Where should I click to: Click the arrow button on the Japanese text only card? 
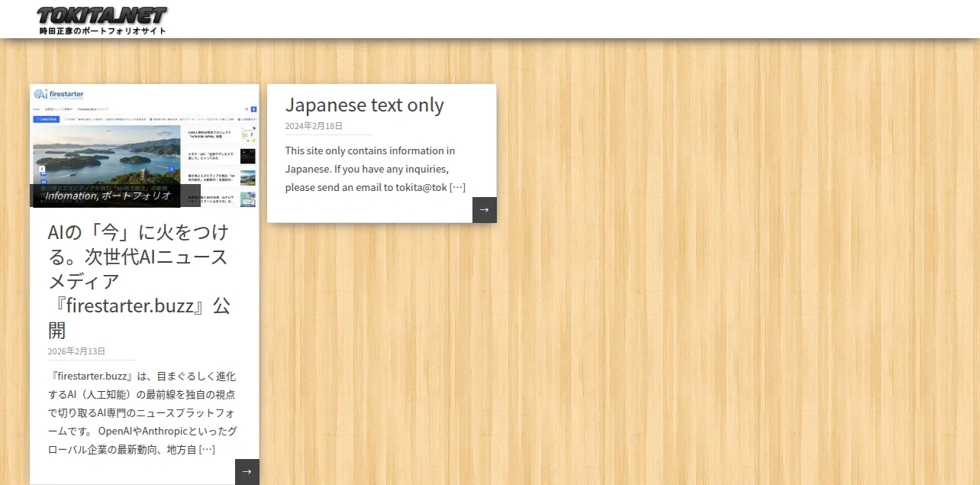(485, 210)
